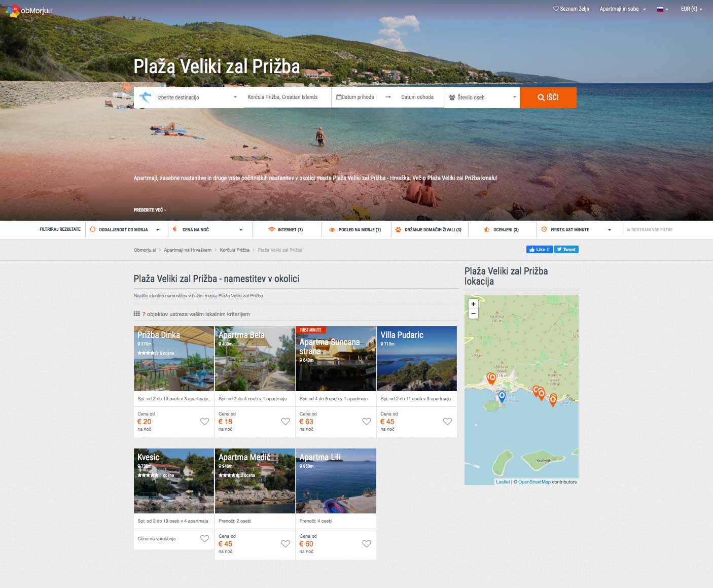The width and height of the screenshot is (713, 588).
Task: Zoom in on the location map
Action: 473,304
